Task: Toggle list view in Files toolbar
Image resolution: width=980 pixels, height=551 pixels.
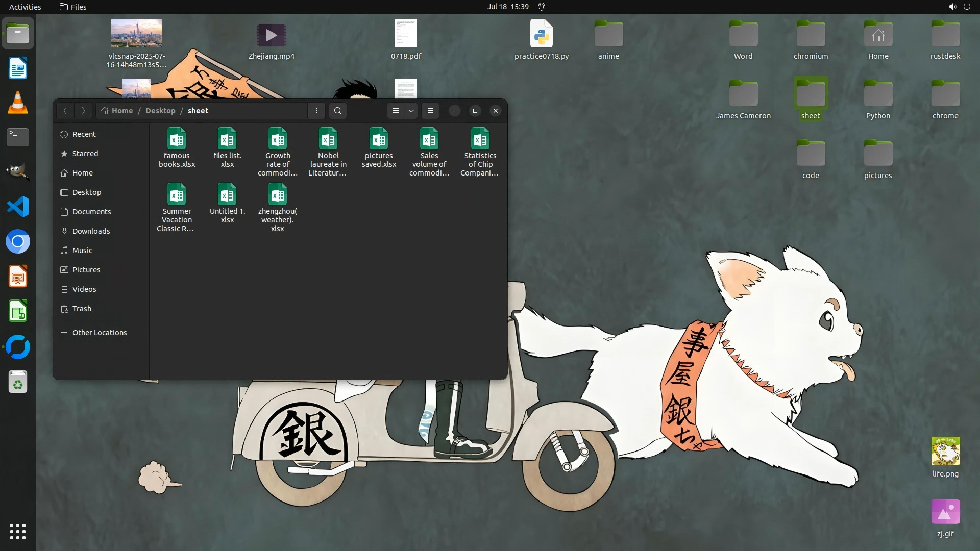Action: [396, 111]
